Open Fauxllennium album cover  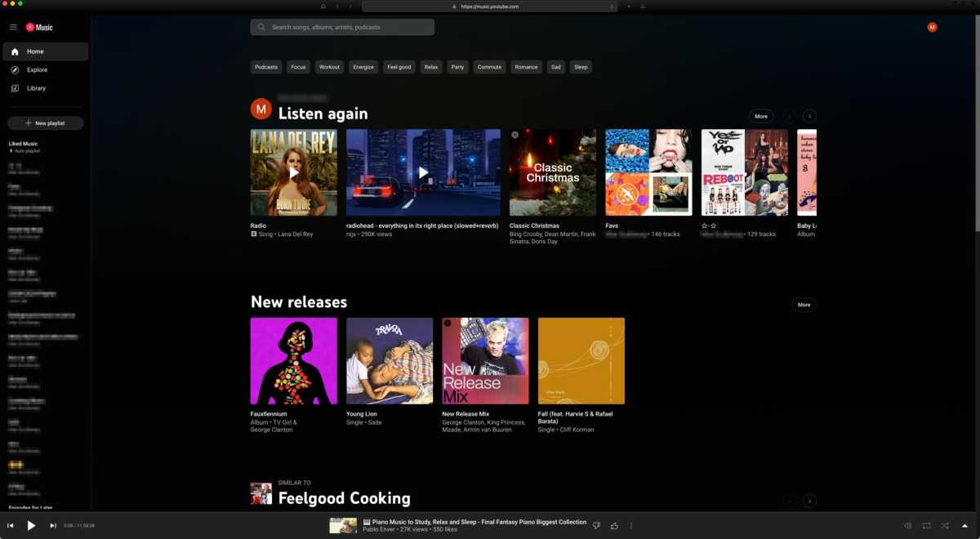293,361
